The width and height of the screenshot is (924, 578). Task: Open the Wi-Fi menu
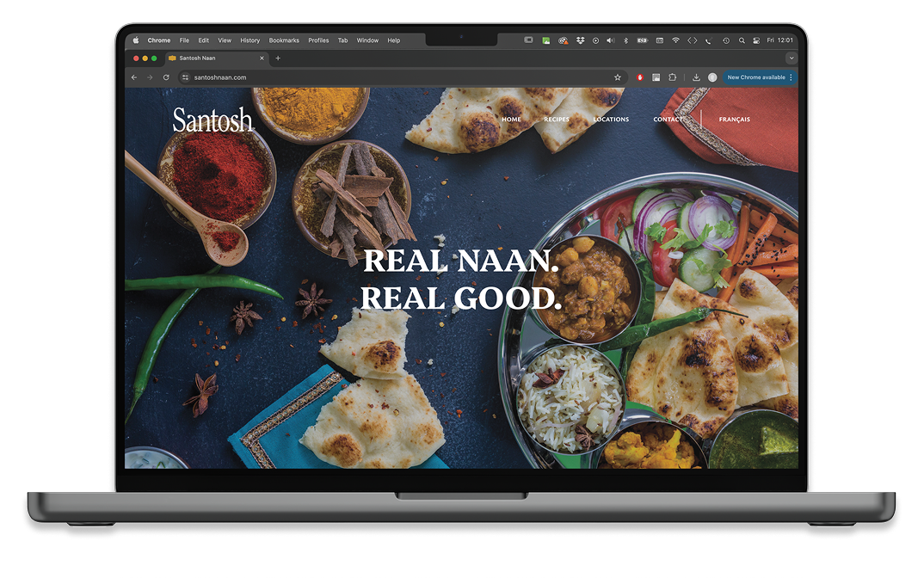point(676,40)
